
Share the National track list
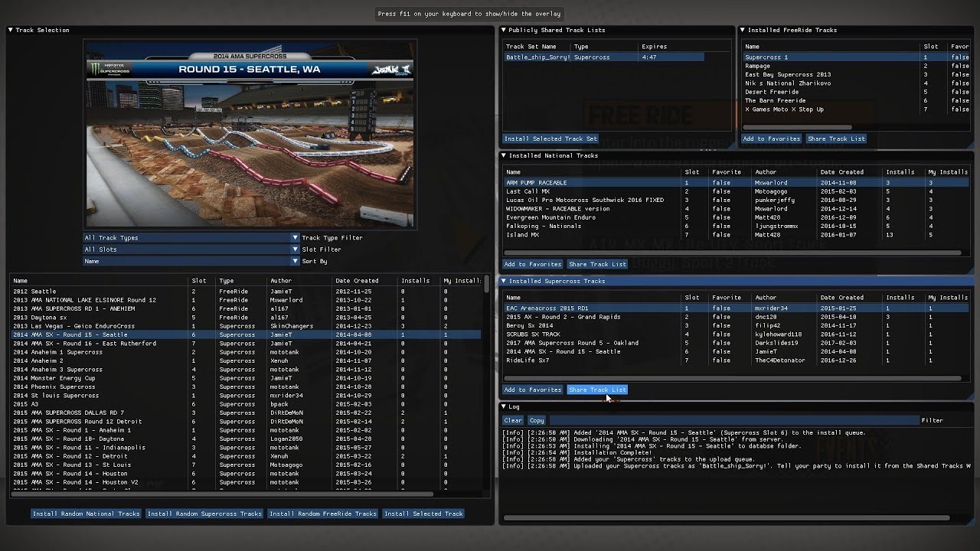tap(597, 264)
